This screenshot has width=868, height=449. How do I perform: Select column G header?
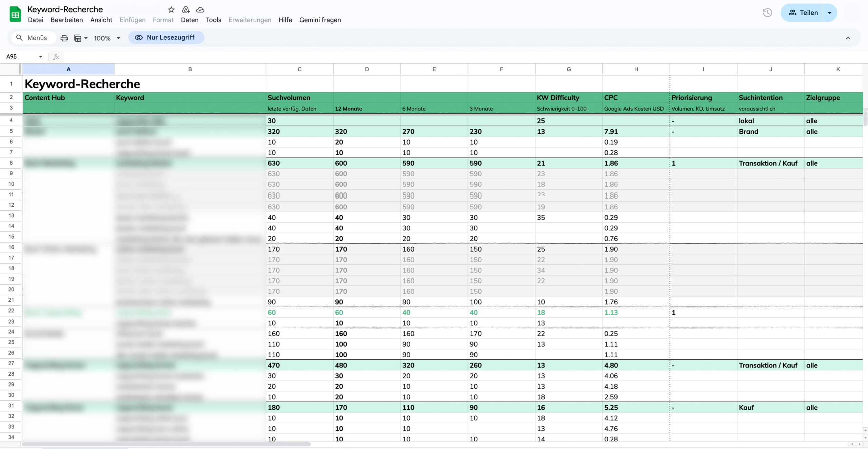(x=569, y=69)
